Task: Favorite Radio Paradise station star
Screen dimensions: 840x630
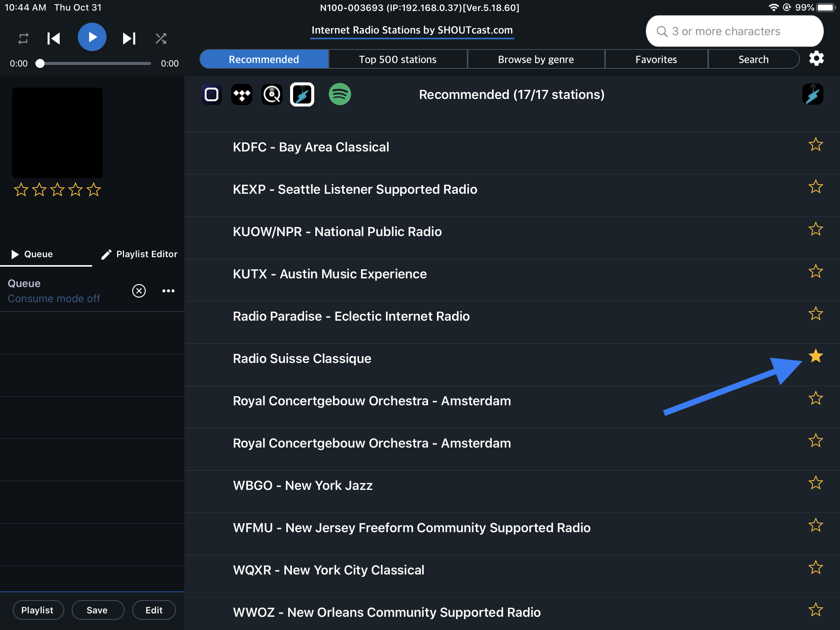Action: point(815,313)
